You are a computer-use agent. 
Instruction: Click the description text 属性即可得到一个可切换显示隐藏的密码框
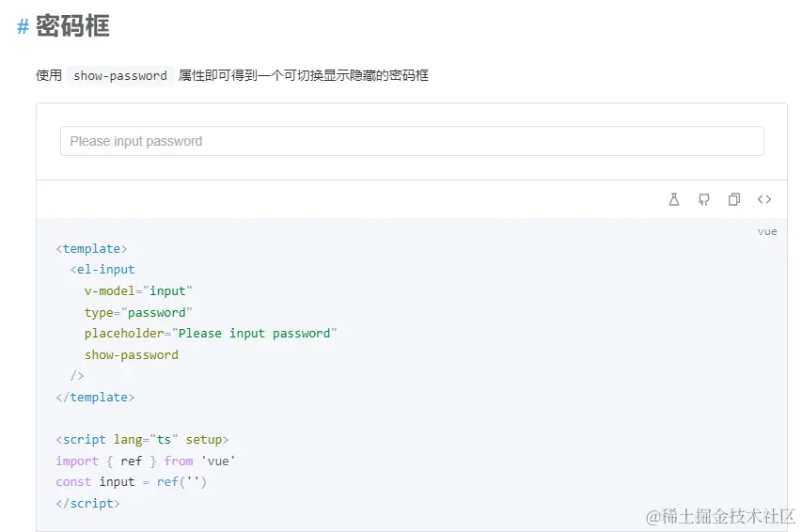[x=304, y=76]
